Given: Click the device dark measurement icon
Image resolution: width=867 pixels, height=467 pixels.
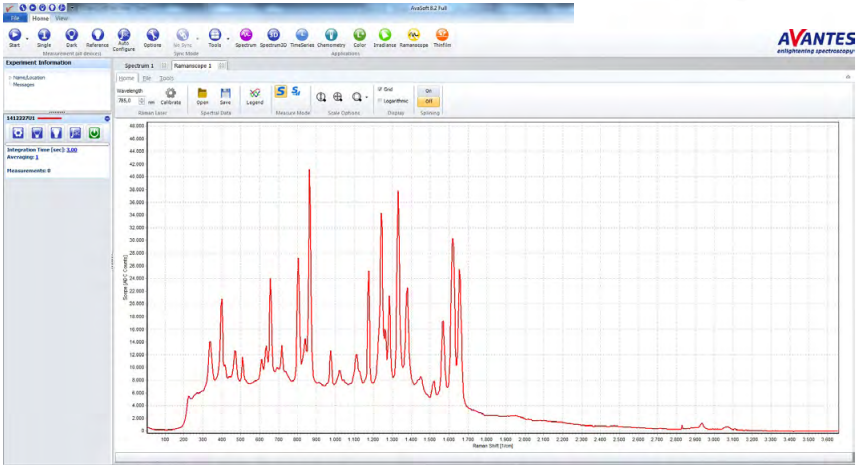Looking at the screenshot, I should coord(37,133).
